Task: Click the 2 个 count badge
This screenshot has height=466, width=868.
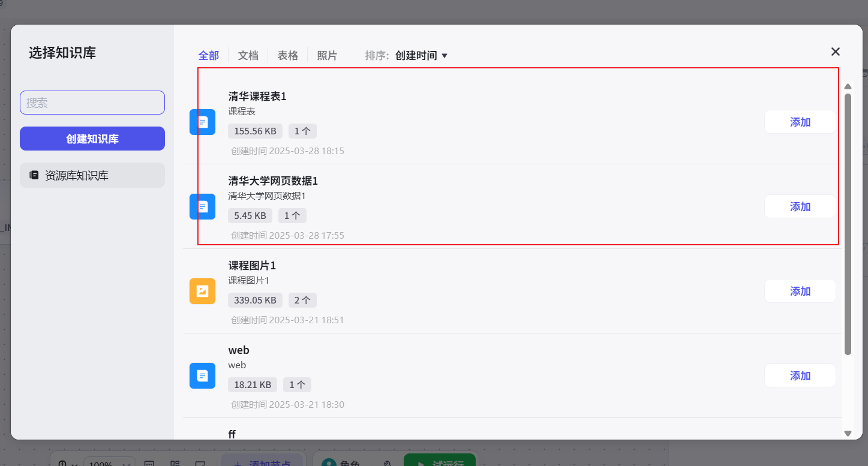Action: coord(302,300)
